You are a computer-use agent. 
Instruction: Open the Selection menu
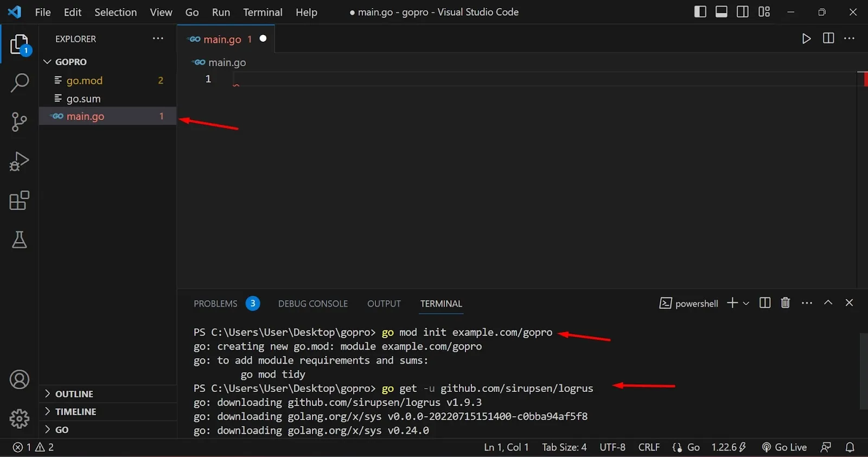tap(116, 12)
